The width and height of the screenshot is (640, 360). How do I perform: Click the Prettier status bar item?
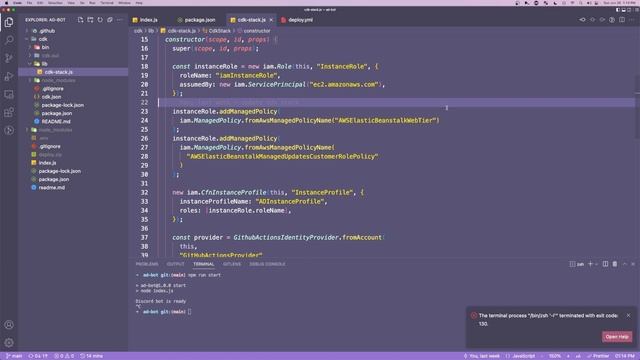tap(598, 356)
